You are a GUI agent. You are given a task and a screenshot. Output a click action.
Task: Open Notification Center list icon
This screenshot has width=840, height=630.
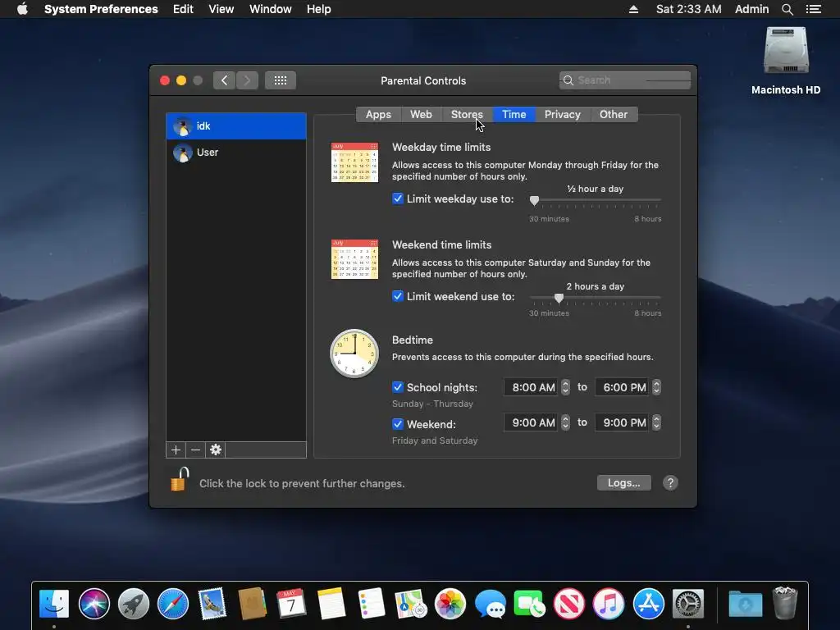coord(814,9)
